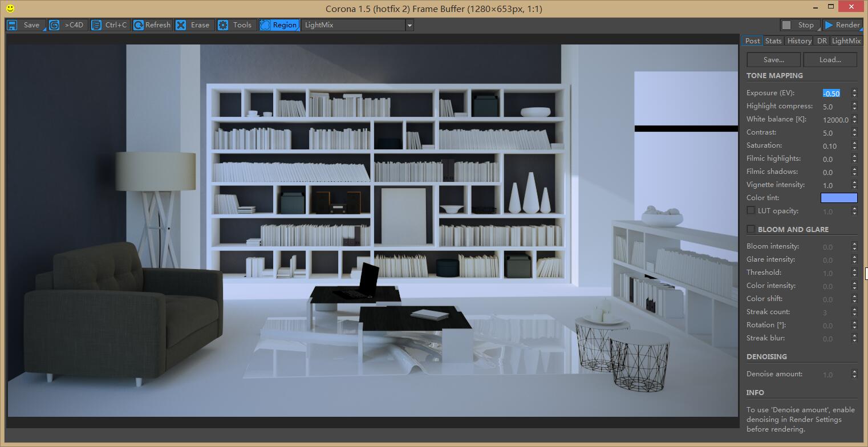The image size is (868, 447).
Task: Adjust the Color shift spinner arrows
Action: (x=854, y=299)
